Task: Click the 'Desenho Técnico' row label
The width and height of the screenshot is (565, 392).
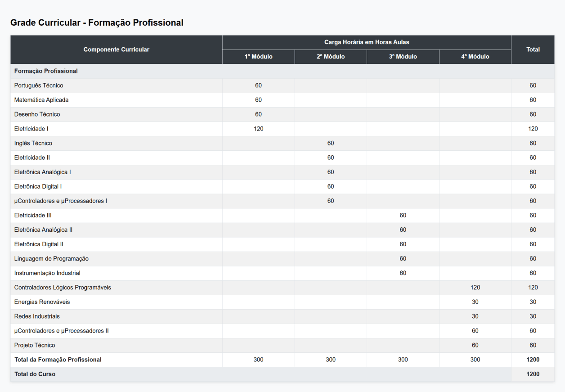Action: coord(37,114)
